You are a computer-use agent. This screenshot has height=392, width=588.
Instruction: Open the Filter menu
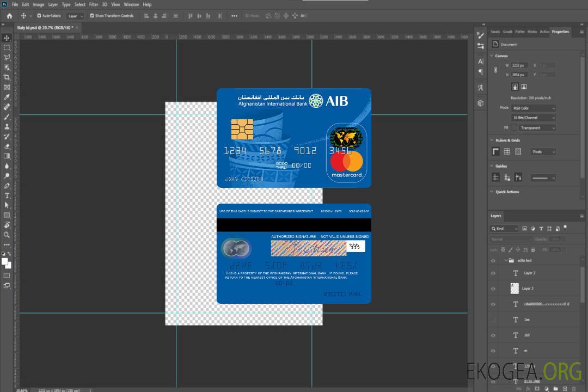pyautogui.click(x=94, y=4)
